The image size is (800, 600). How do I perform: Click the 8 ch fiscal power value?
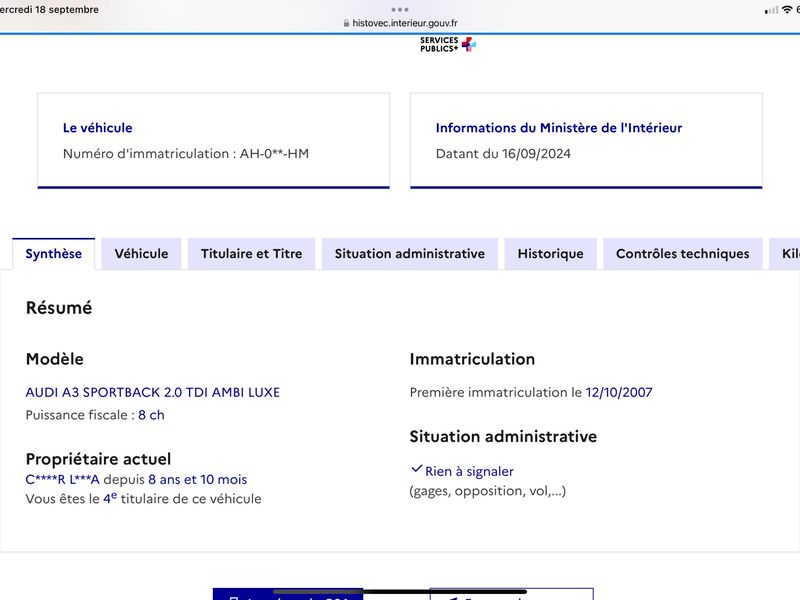click(x=151, y=415)
